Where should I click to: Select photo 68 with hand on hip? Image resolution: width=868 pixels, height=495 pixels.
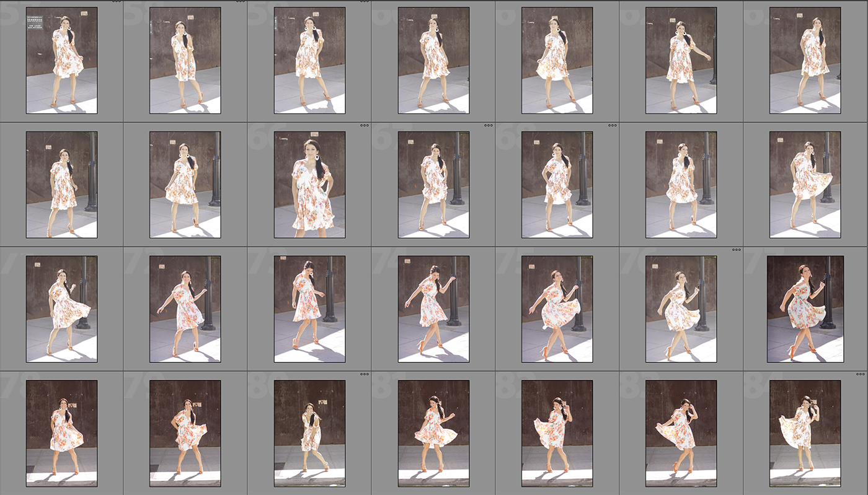pos(557,185)
